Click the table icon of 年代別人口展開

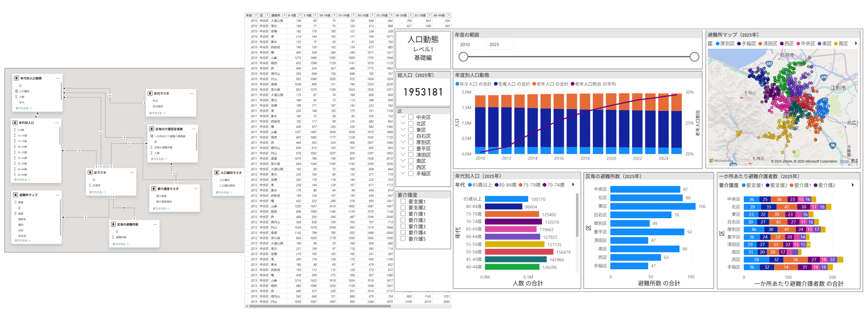[x=16, y=78]
